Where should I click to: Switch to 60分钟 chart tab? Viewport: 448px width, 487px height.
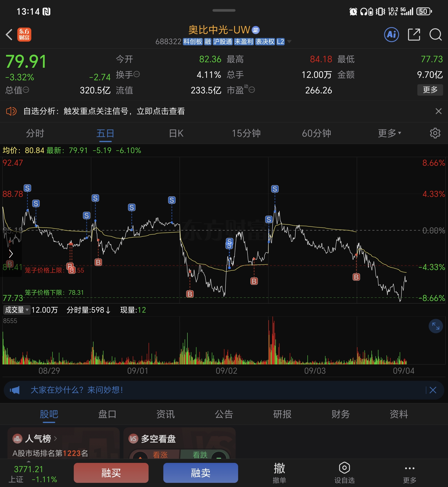[316, 133]
